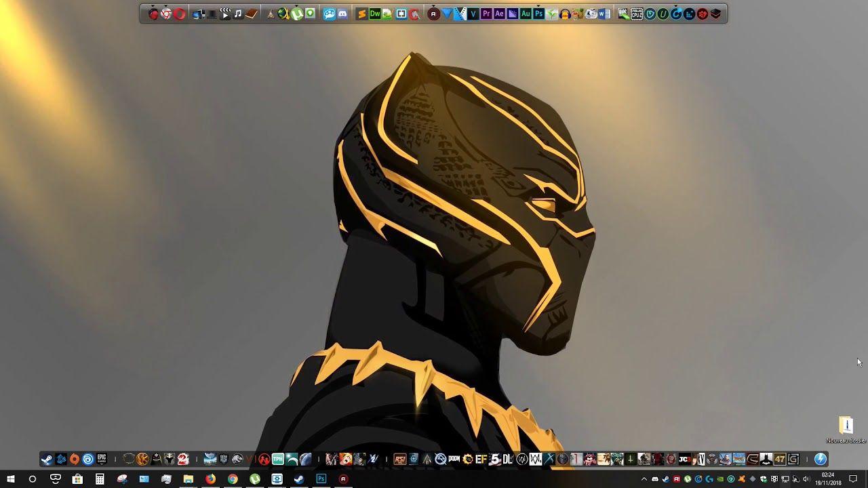Launch Dreamweaver from the top dock
The height and width of the screenshot is (488, 868).
374,14
